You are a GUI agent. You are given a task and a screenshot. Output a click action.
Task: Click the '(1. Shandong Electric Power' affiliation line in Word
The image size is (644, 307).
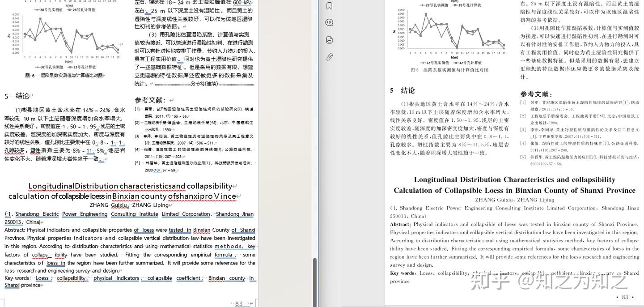tap(129, 214)
